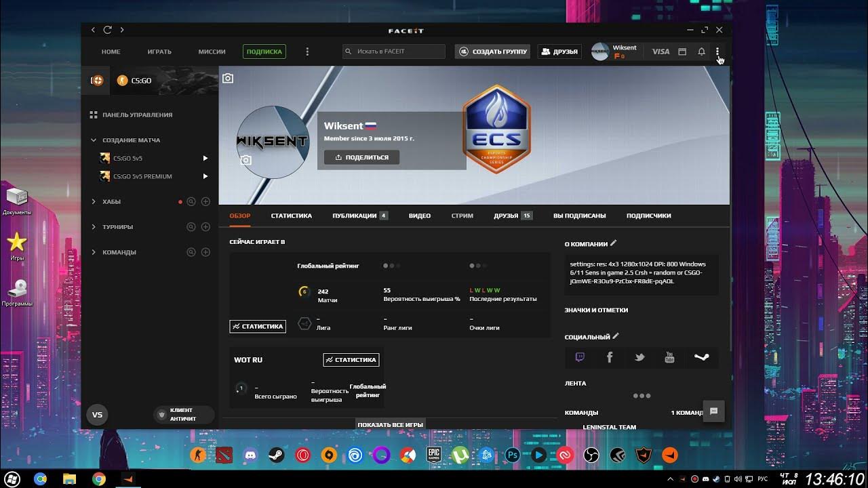Open the chat bubble above LENINSTAL TEAM
The image size is (868, 488).
pyautogui.click(x=713, y=411)
